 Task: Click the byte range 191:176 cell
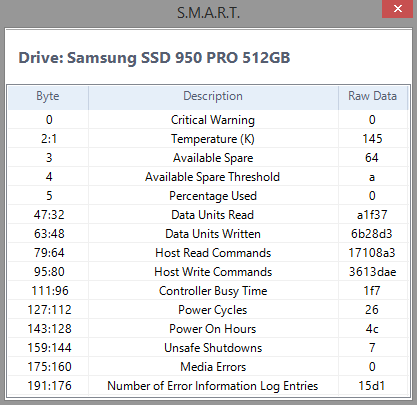[49, 386]
